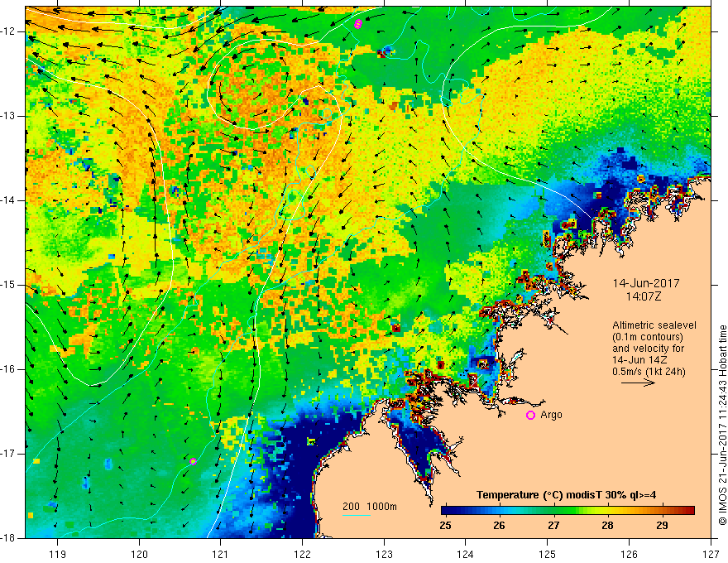The width and height of the screenshot is (728, 563).
Task: Click the '200' depth contour label
Action: (351, 507)
